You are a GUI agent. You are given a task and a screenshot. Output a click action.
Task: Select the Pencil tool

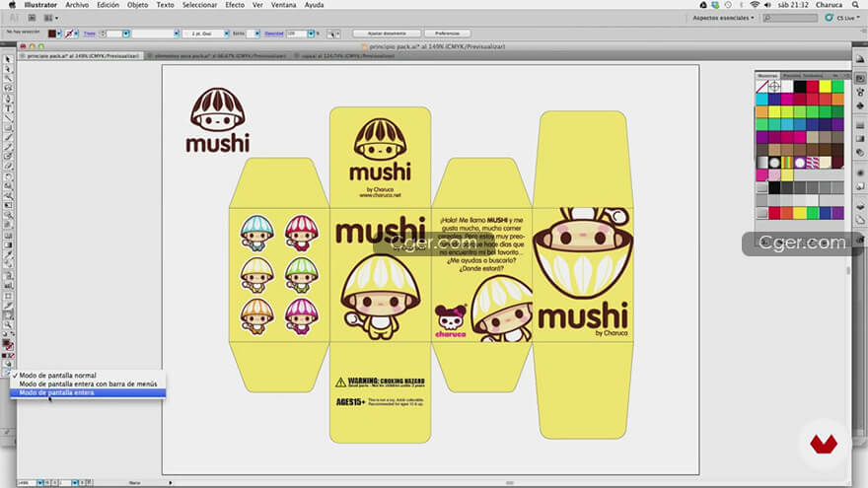tap(8, 147)
